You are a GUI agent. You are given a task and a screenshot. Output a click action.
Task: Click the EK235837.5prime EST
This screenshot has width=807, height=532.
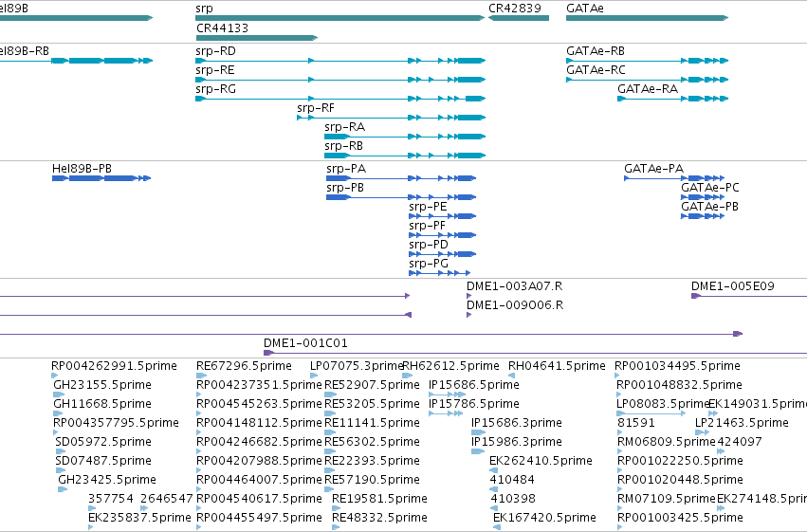pyautogui.click(x=91, y=527)
